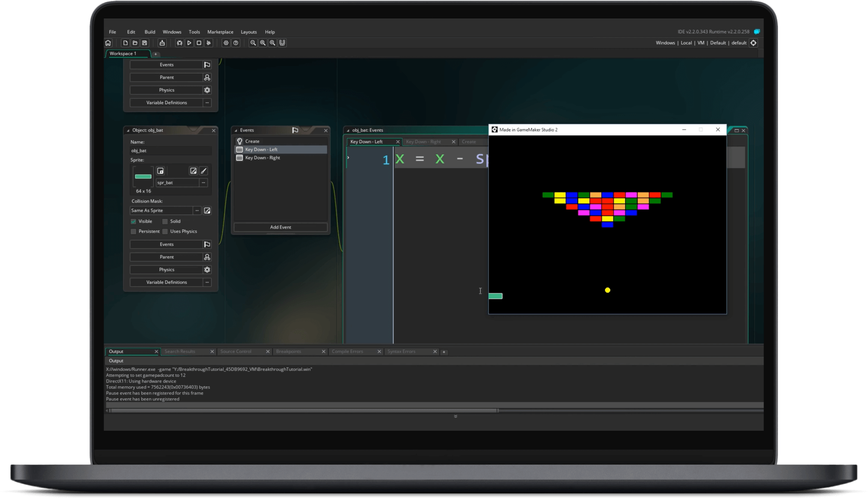Viewport: 868px width, 498px height.
Task: Check the Uses Physics option
Action: (165, 231)
